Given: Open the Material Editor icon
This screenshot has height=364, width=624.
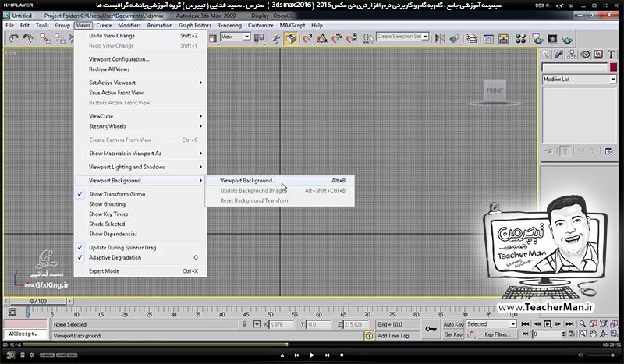Looking at the screenshot, I should click(520, 38).
